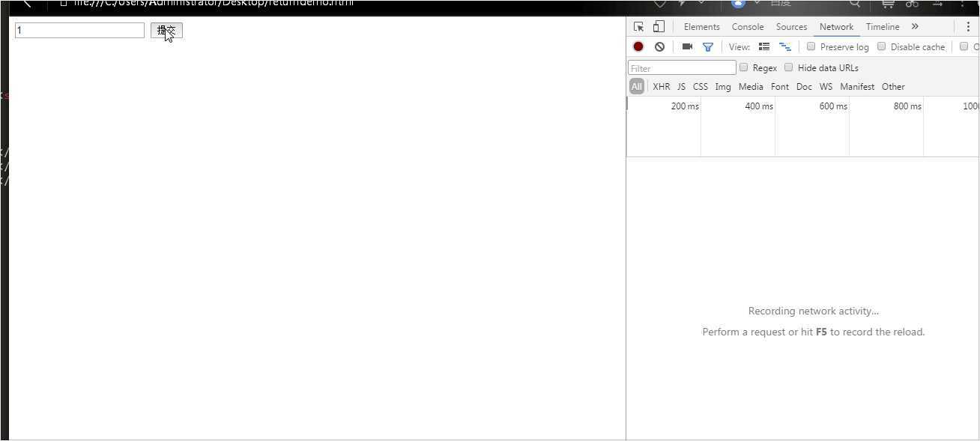Open the Console tab
Viewport: 980px width, 441px height.
tap(747, 27)
